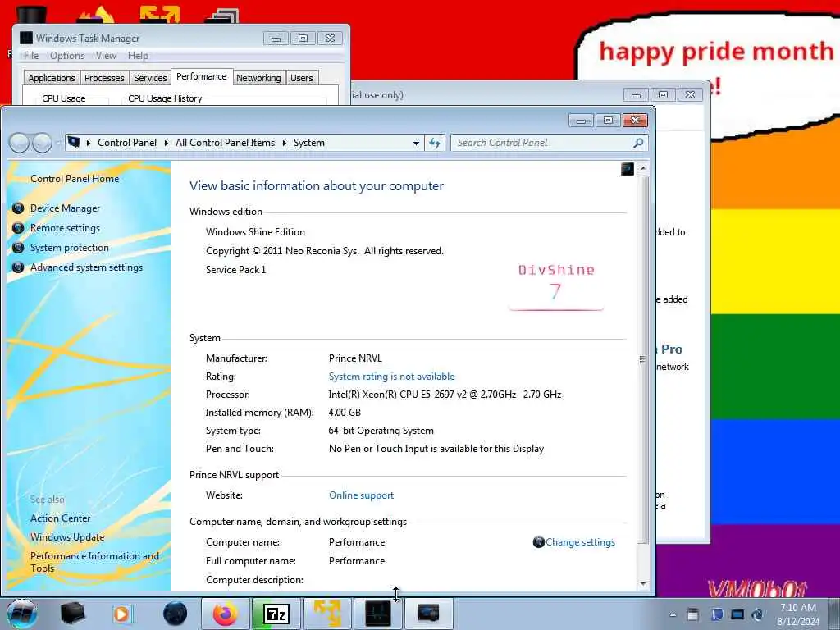The width and height of the screenshot is (840, 630).
Task: Click the shield icon beside Remote settings
Action: [18, 228]
